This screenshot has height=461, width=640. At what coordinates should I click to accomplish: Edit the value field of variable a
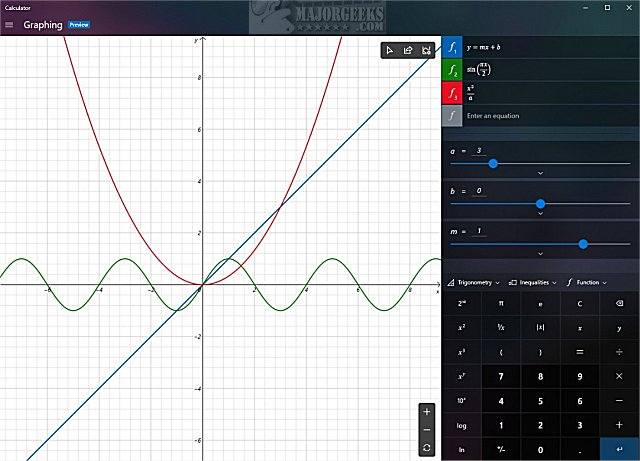[x=479, y=151]
